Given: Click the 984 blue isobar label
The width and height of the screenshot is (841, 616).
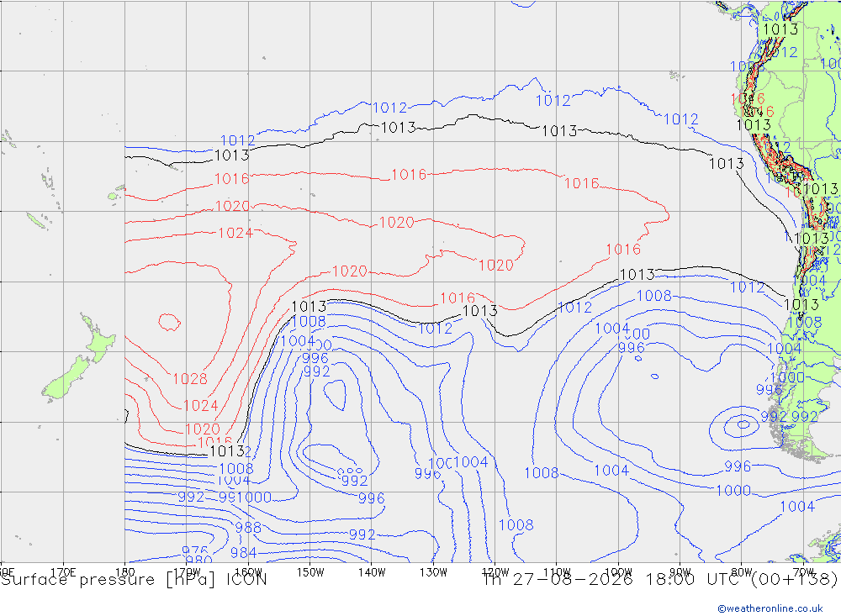Looking at the screenshot, I should pos(244,552).
